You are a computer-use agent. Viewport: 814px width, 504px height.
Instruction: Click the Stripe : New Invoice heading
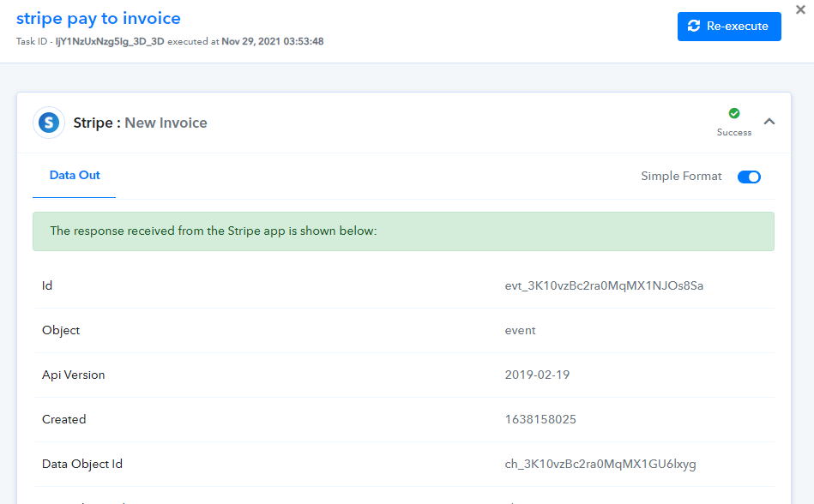pos(140,123)
